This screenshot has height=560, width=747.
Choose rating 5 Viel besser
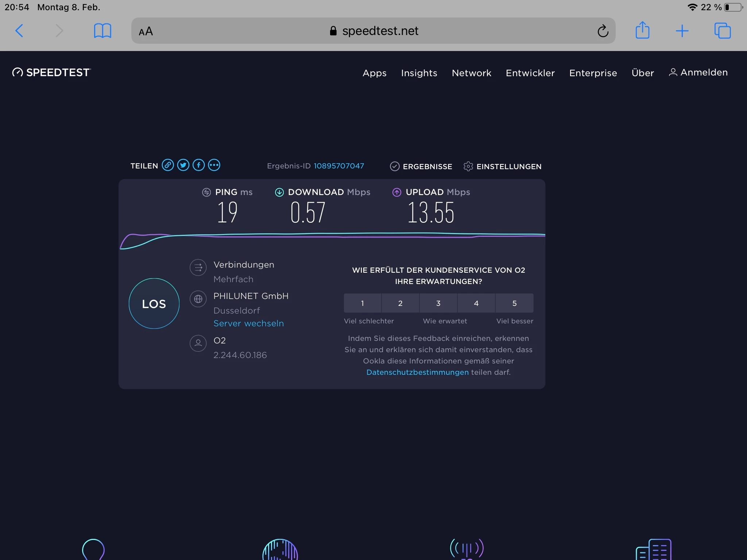point(514,303)
